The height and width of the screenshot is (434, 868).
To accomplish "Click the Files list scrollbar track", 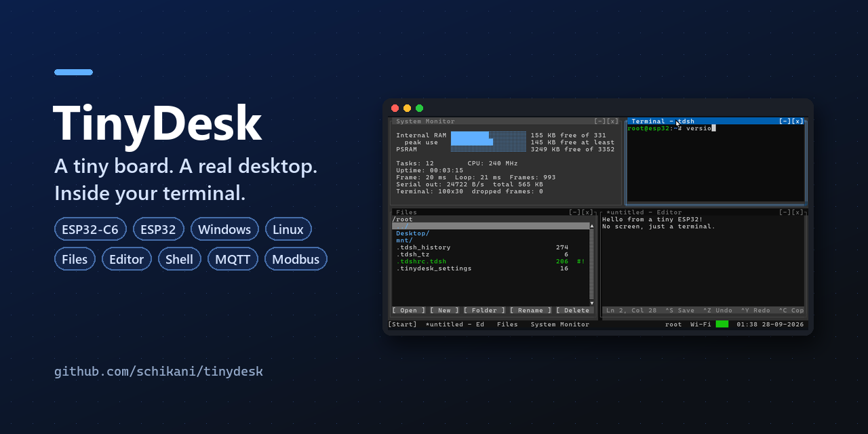I will 591,264.
